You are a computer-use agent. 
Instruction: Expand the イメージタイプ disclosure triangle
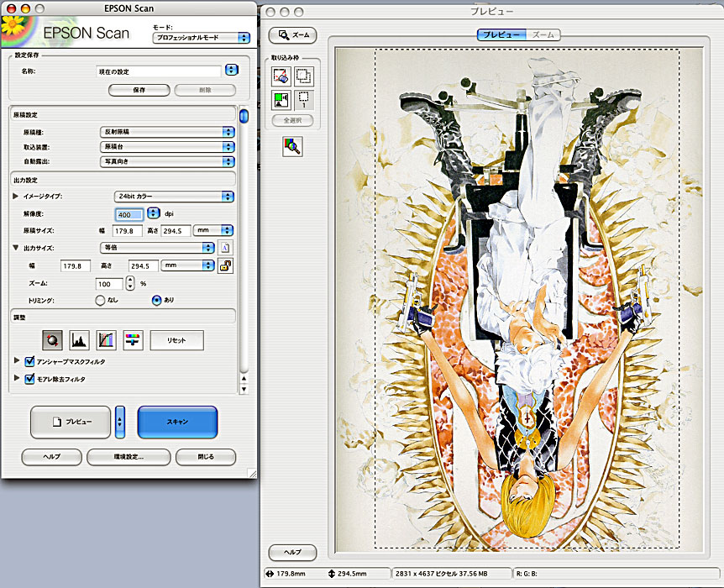(x=16, y=197)
